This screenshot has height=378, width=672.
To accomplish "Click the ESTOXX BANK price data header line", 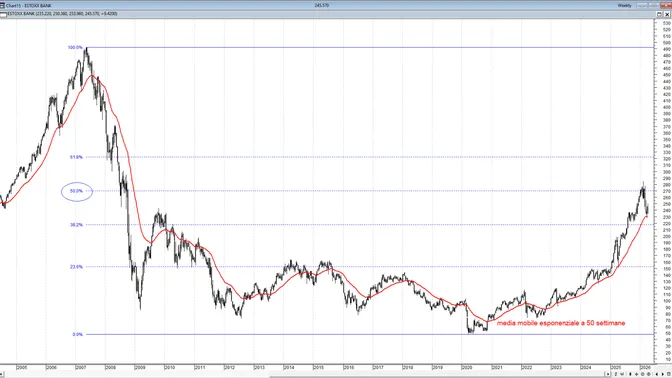I will (x=62, y=14).
